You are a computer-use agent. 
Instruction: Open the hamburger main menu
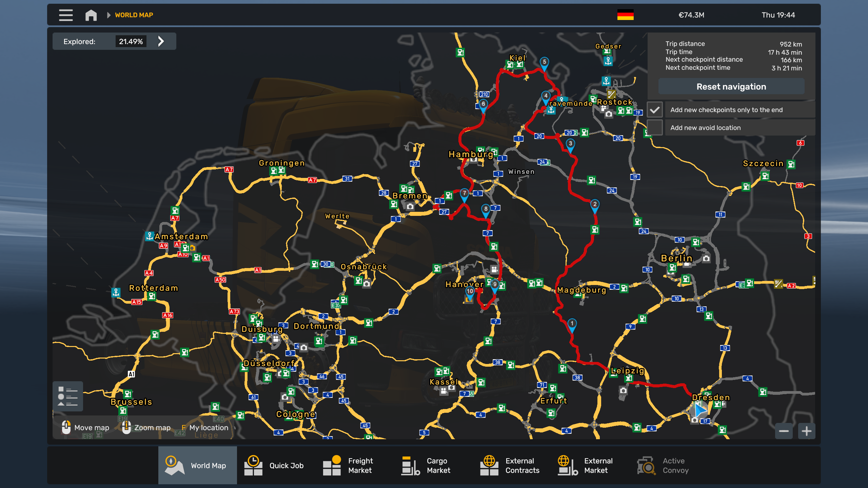coord(66,15)
